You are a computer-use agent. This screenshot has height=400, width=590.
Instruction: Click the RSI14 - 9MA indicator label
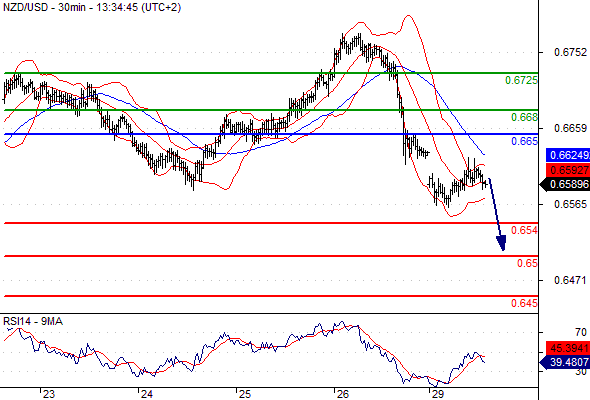[33, 321]
